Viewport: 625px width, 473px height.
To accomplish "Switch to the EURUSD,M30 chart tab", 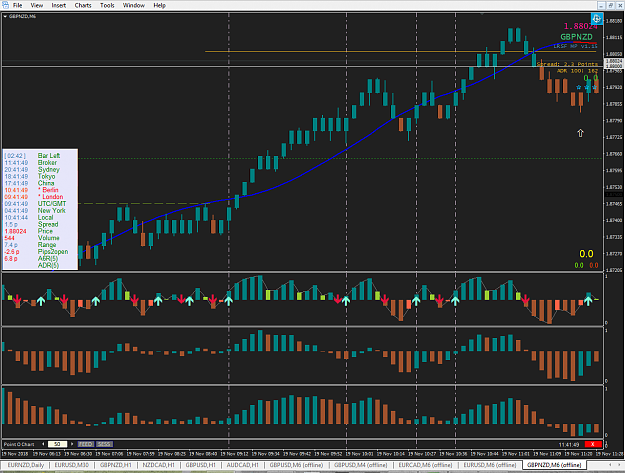I will [x=71, y=465].
